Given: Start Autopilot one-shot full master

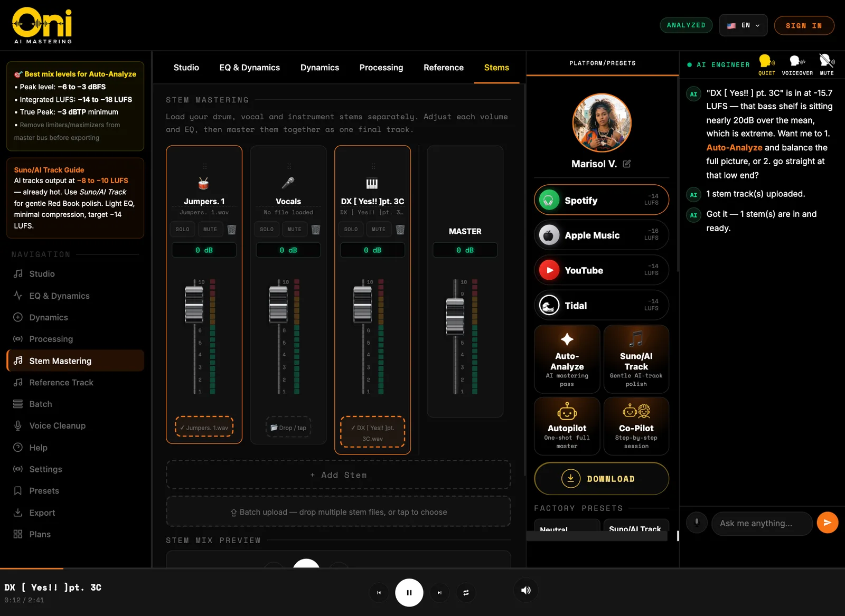Looking at the screenshot, I should [567, 426].
